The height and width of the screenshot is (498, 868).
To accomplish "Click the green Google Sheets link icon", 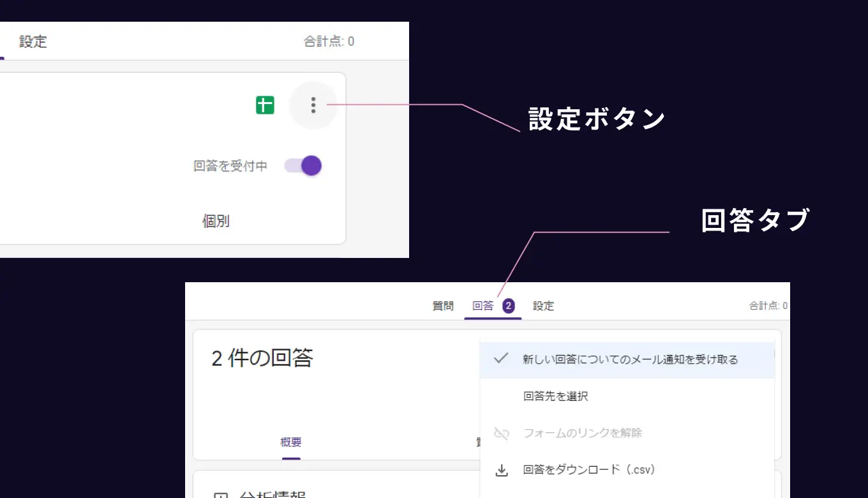I will pos(265,104).
